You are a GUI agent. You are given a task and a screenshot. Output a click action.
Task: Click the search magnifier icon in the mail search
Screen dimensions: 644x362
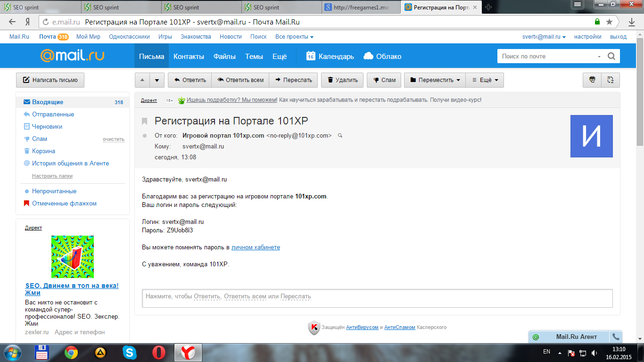point(611,57)
